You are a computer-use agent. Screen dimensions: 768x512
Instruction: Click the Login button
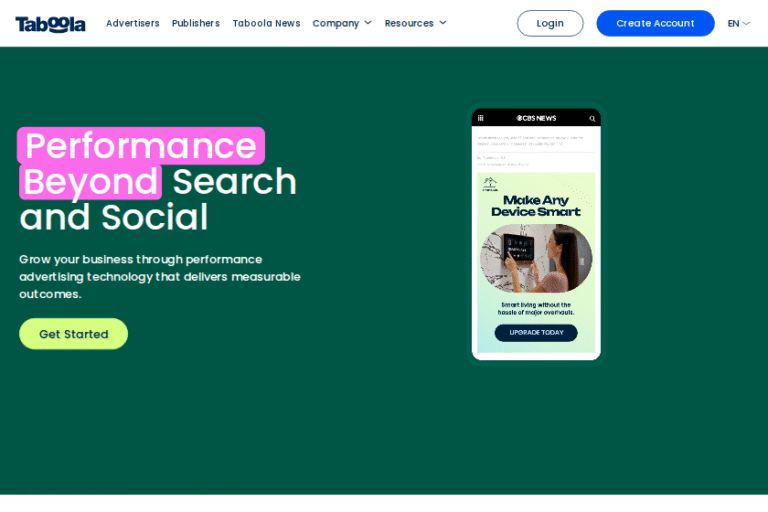pyautogui.click(x=550, y=23)
